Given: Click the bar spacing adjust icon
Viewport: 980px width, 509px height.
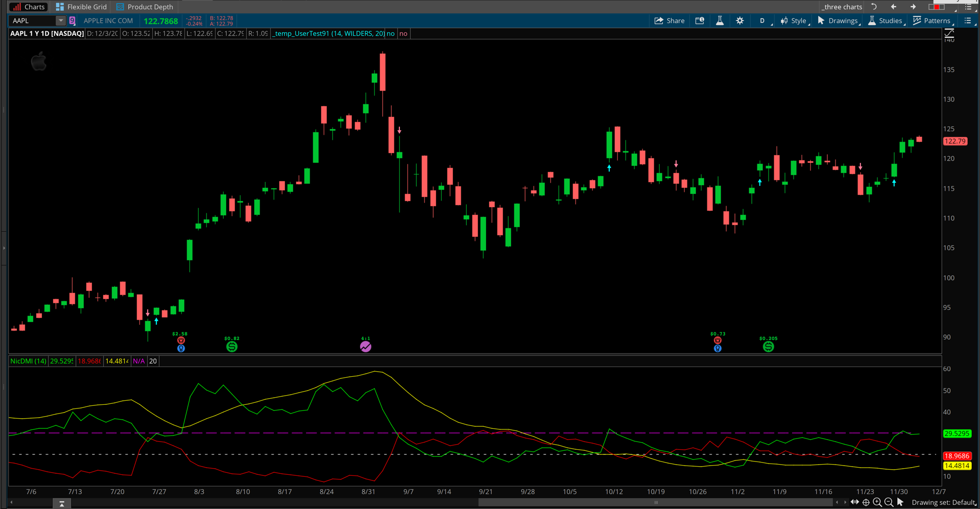Looking at the screenshot, I should coord(855,502).
